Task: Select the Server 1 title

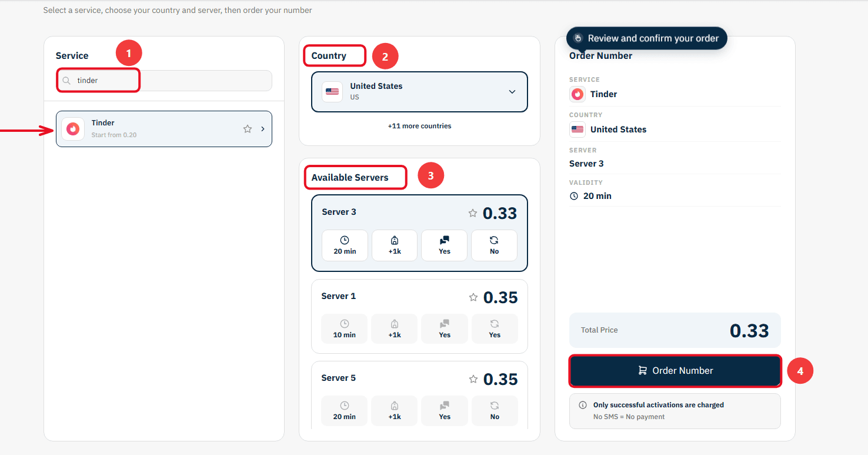Action: point(339,296)
